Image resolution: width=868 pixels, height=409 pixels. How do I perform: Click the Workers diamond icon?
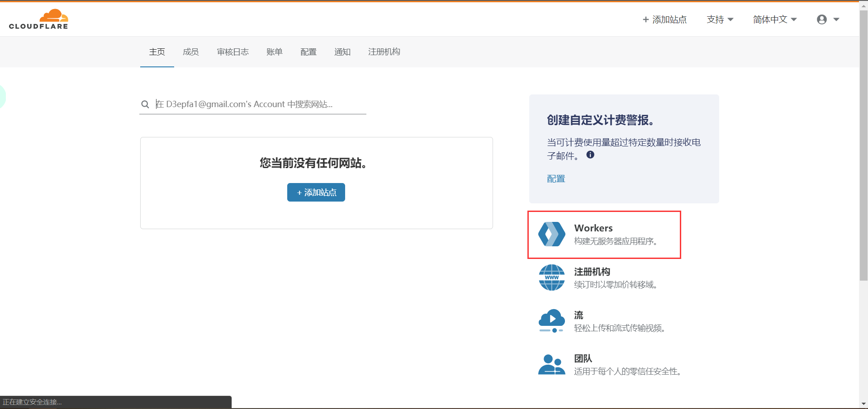point(551,234)
